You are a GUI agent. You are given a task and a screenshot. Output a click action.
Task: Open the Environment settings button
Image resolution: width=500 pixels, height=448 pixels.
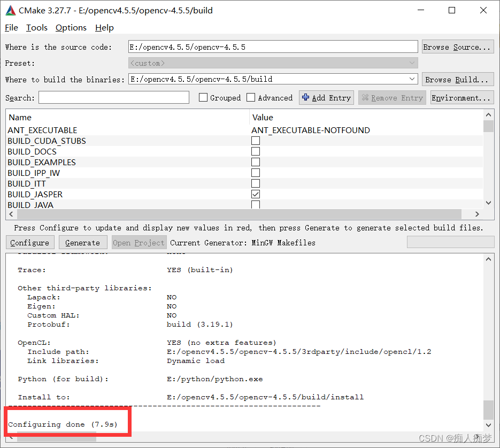click(x=462, y=98)
